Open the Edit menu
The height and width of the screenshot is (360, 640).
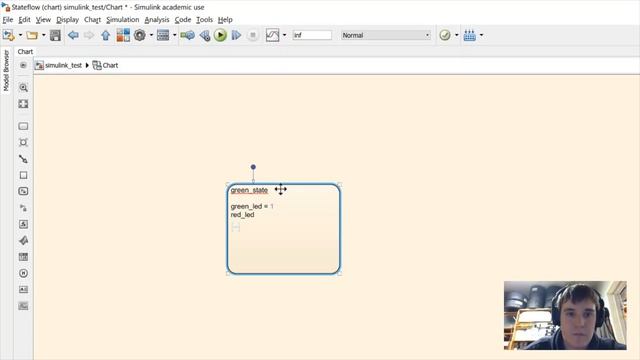(24, 20)
